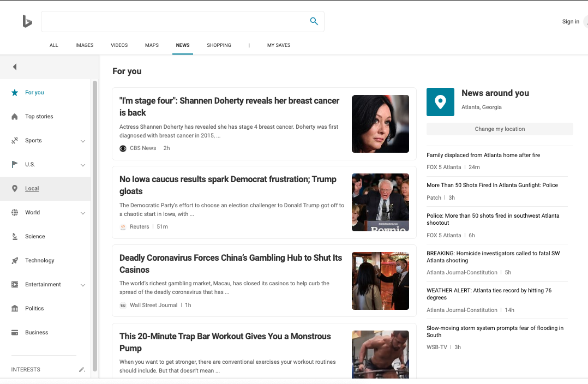This screenshot has width=588, height=384.
Task: Click the Sports icon in the sidebar
Action: [x=15, y=141]
